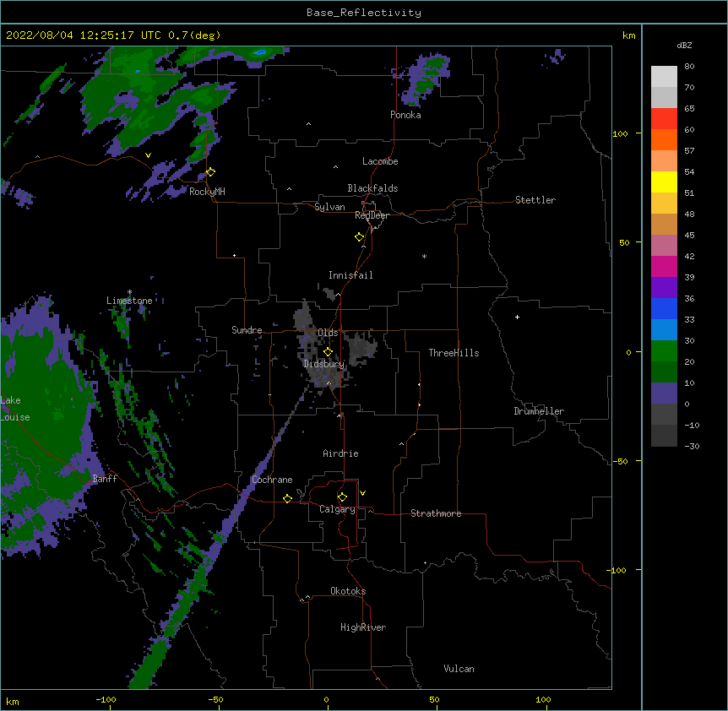
Task: Click the ThreeHills label
Action: (454, 353)
